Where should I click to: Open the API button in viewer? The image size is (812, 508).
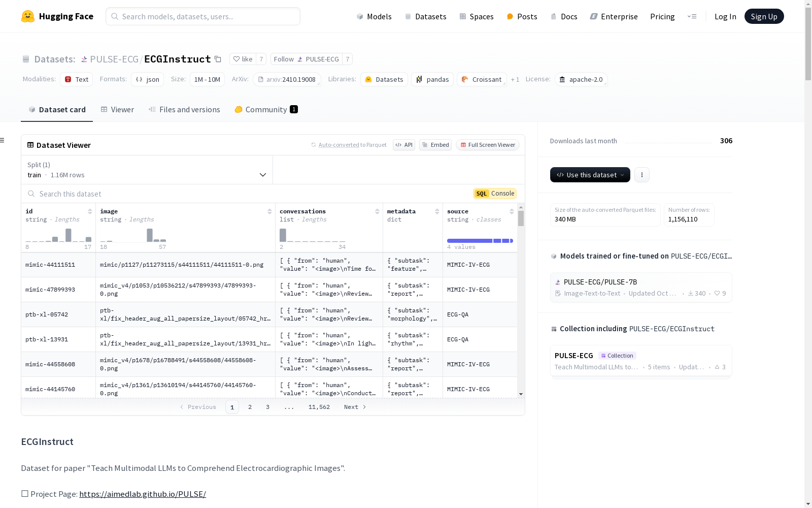(404, 145)
